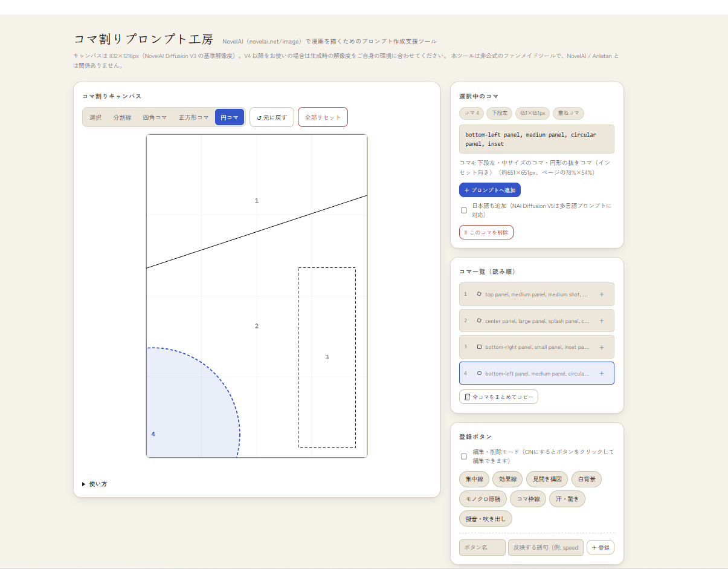This screenshot has width=728, height=569.
Task: Select panel 1 row 'top panel, medium panel'
Action: pos(536,294)
